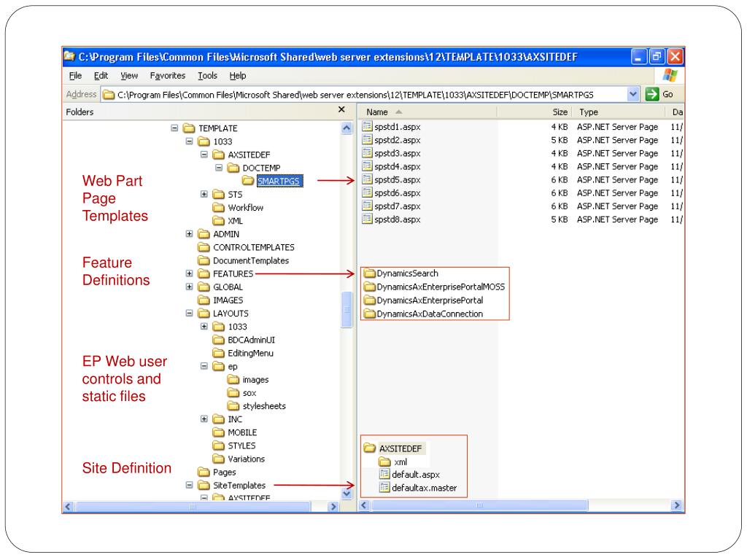Viewport: 747px width, 560px height.
Task: Select the spstd4.aspx file icon
Action: (367, 166)
